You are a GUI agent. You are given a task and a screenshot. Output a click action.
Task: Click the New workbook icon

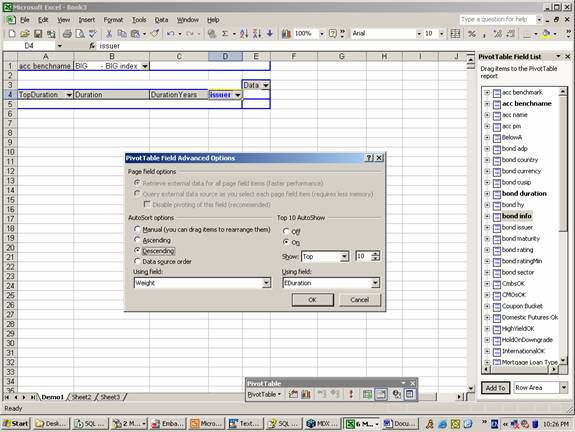pyautogui.click(x=12, y=34)
